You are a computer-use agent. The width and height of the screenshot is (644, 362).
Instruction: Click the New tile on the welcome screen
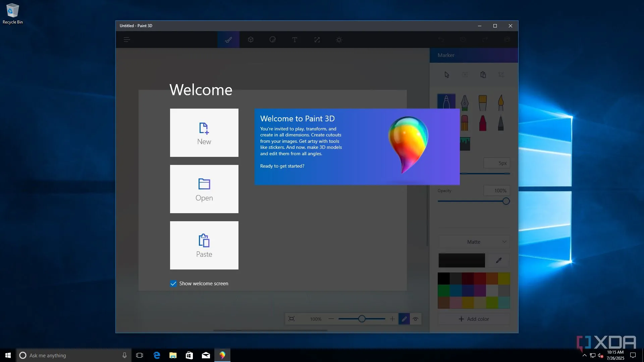pos(204,132)
